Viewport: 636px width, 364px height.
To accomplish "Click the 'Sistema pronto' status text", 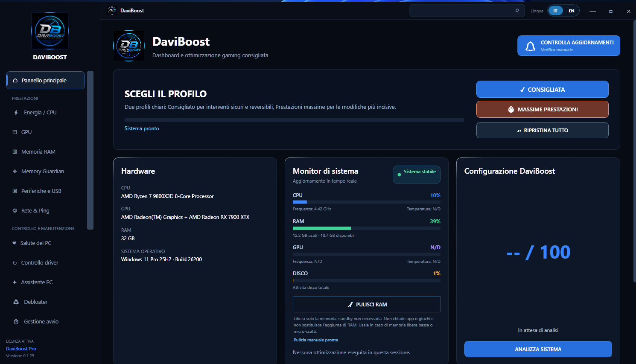I will [142, 128].
